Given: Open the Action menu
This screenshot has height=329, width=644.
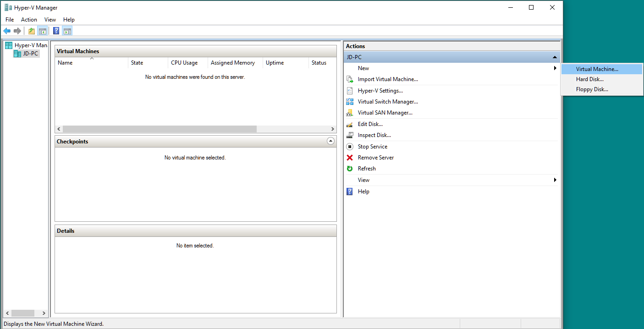Looking at the screenshot, I should (x=29, y=20).
